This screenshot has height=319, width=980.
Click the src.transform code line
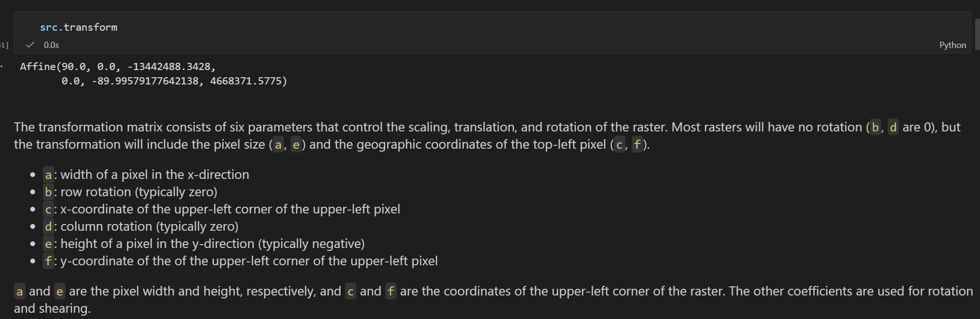(x=79, y=27)
